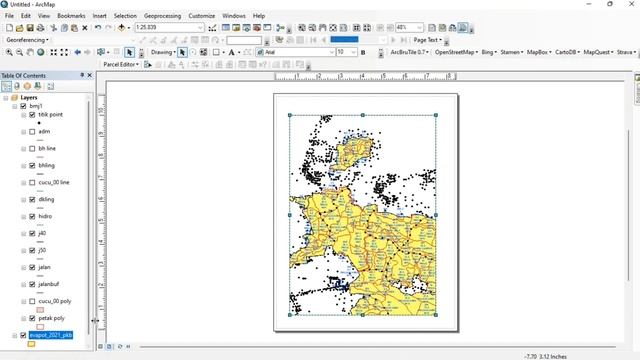Open the Selection menu

pyautogui.click(x=125, y=16)
